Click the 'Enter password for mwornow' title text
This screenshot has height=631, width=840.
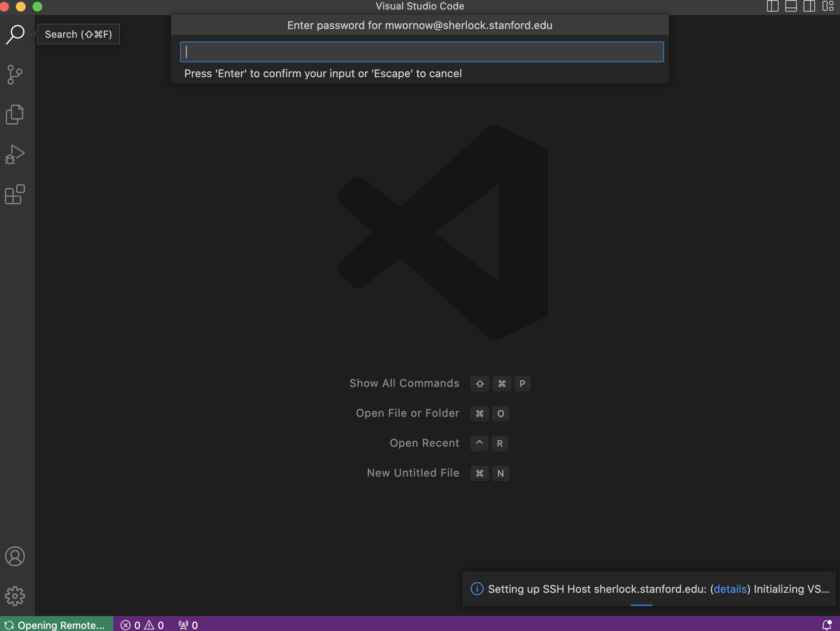click(x=420, y=25)
